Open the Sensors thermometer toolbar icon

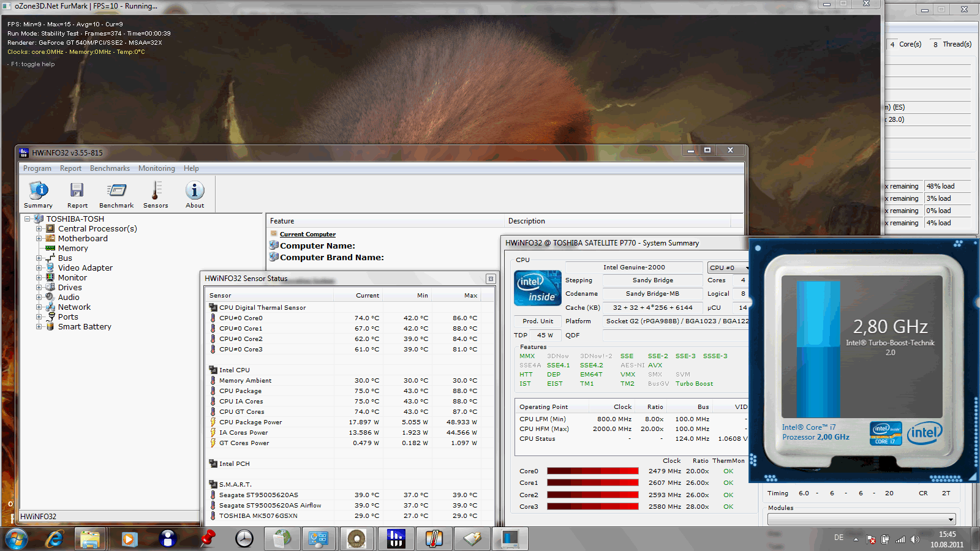(x=156, y=195)
